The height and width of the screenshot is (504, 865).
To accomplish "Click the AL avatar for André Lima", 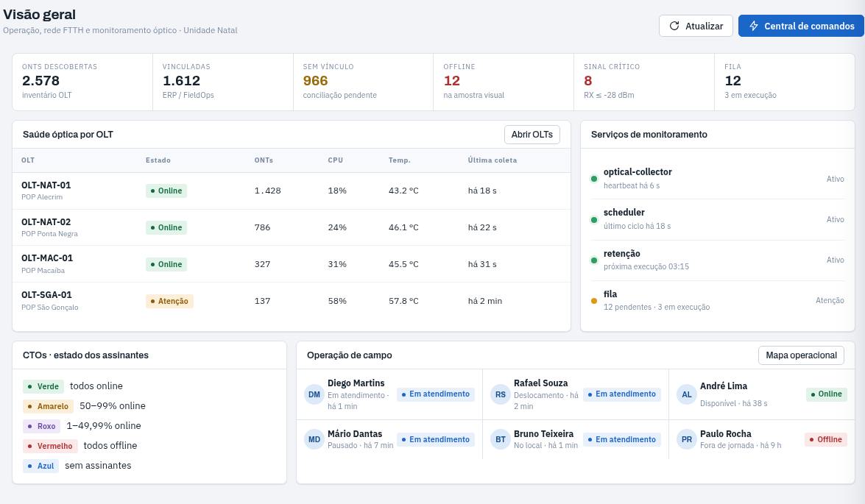I will click(687, 394).
